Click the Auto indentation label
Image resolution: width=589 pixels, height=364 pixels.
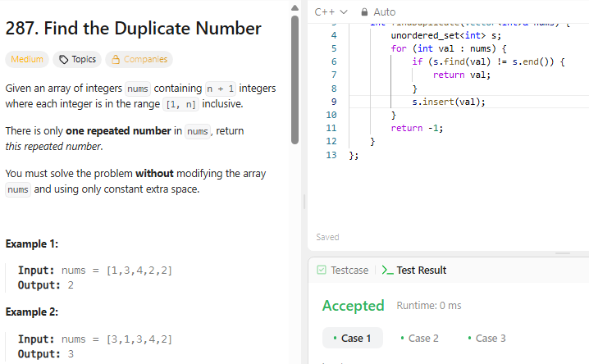384,12
